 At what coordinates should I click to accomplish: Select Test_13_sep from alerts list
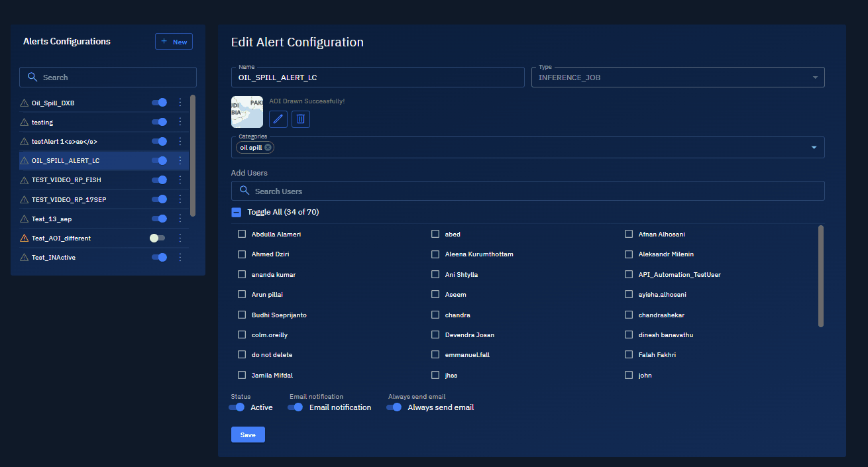(x=52, y=219)
